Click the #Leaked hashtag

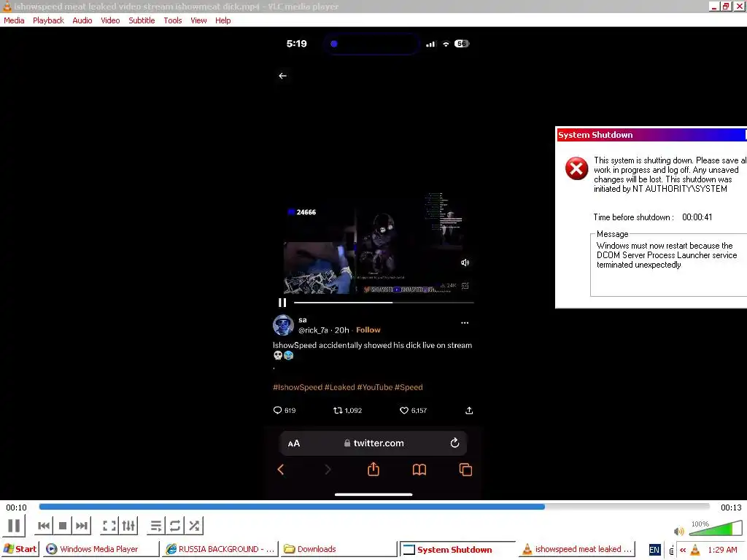click(340, 387)
